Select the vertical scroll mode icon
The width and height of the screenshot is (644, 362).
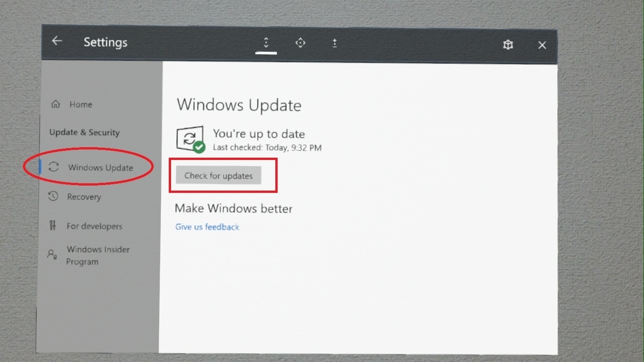click(266, 43)
